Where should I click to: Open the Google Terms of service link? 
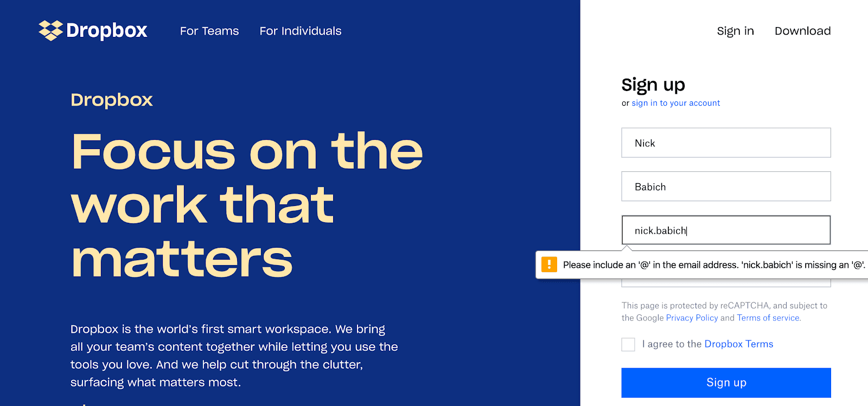click(x=768, y=318)
